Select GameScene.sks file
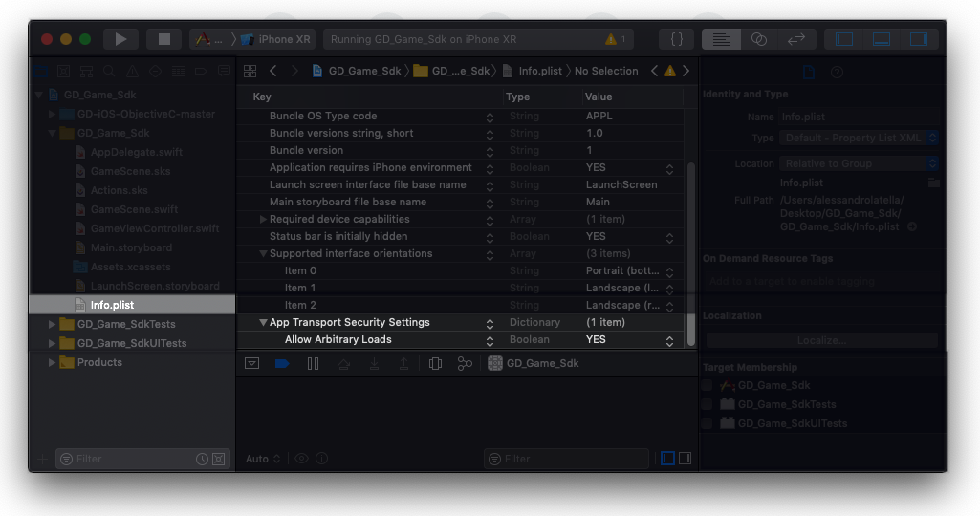The image size is (980, 516). tap(132, 171)
